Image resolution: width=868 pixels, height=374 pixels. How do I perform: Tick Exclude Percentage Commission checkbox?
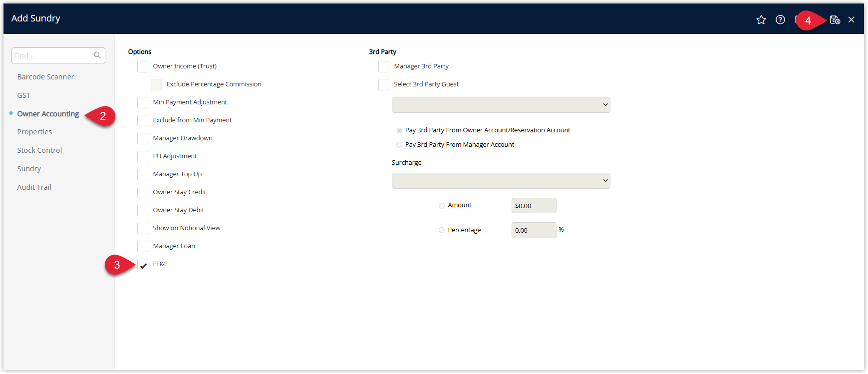pyautogui.click(x=156, y=84)
